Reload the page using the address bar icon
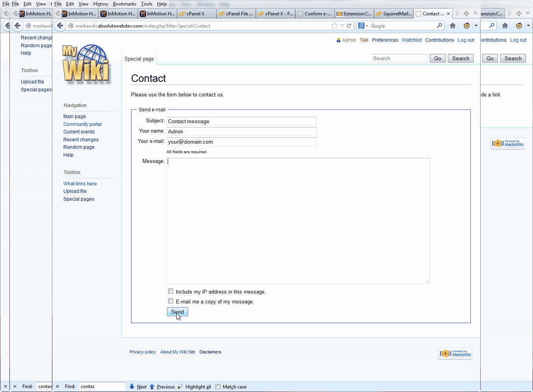Viewport: 533px width, 392px height. pos(349,26)
